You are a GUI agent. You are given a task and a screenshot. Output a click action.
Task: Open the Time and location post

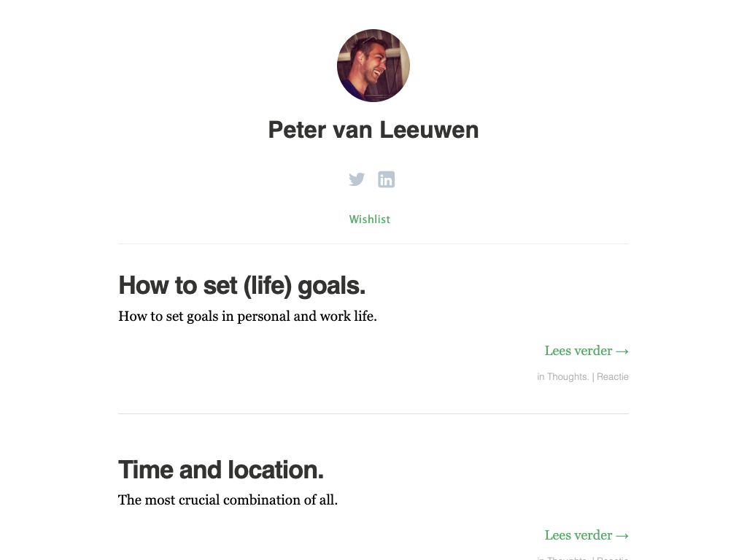click(220, 470)
